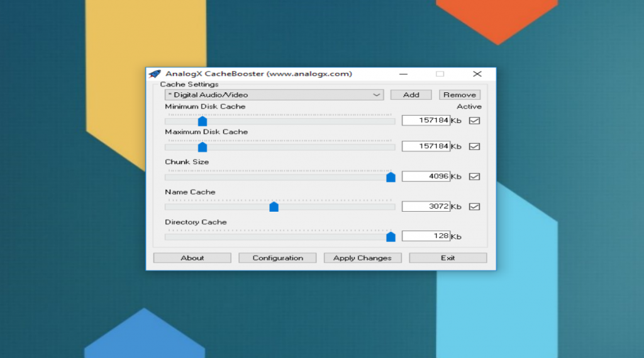Click the Directory Cache label

(x=196, y=222)
